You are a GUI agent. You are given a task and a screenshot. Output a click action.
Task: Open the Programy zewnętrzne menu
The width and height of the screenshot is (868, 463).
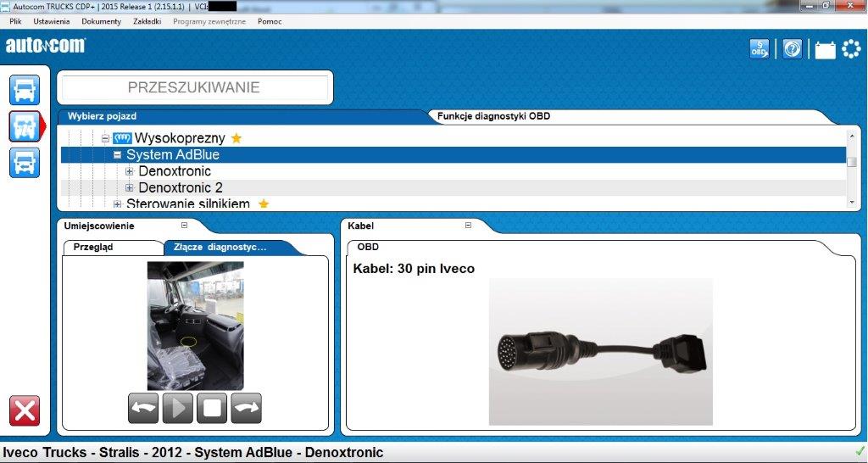[209, 21]
